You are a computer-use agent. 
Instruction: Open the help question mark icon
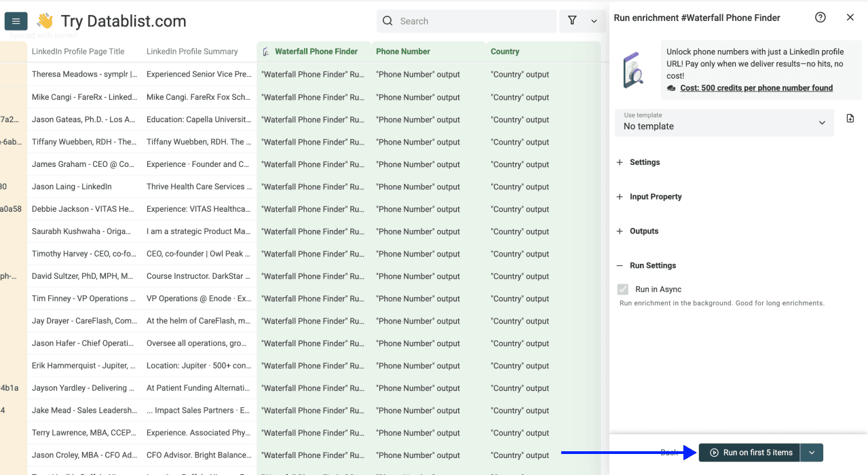click(x=820, y=18)
